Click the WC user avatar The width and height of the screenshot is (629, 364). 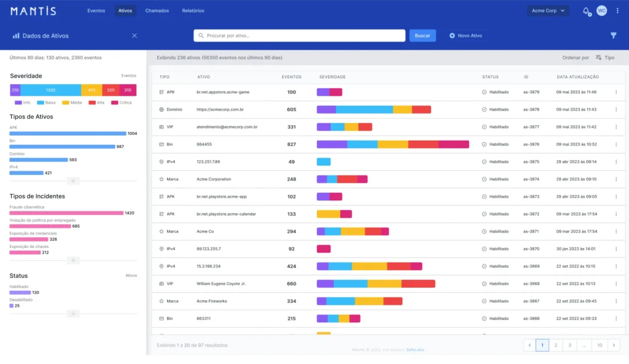[601, 10]
